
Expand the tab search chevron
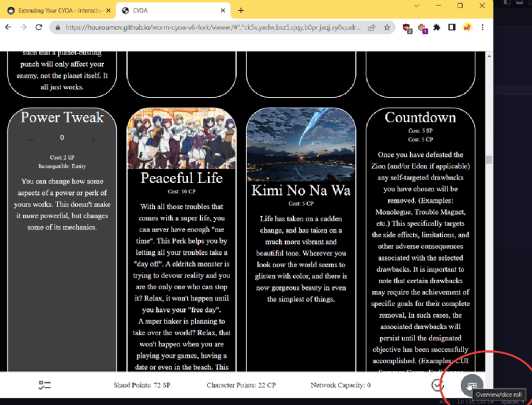(x=417, y=6)
